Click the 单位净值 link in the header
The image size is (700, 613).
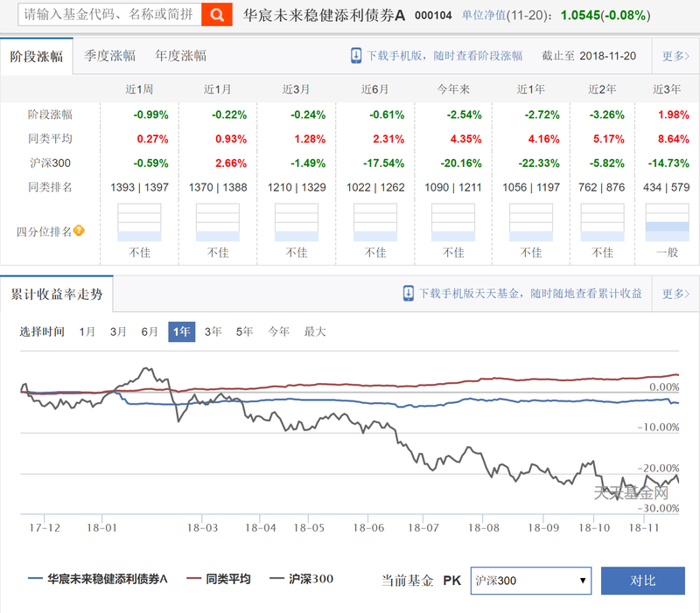tap(484, 15)
